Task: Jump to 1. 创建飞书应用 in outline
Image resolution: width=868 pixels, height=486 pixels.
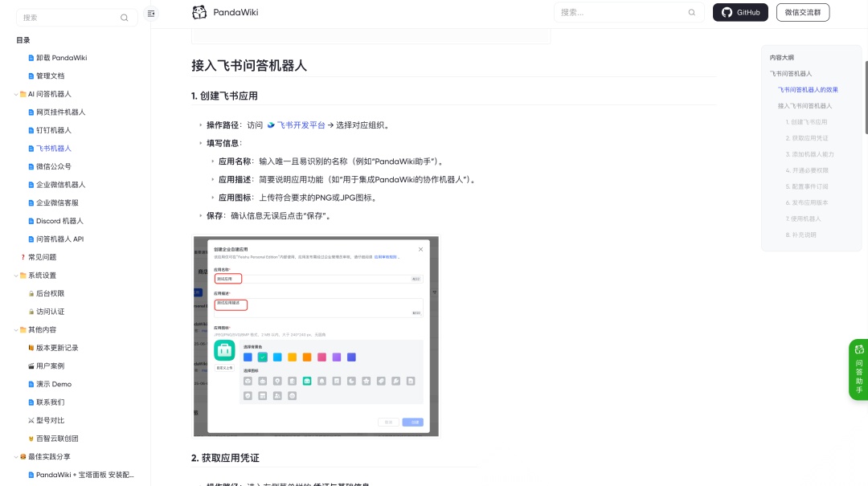Action: tap(806, 122)
